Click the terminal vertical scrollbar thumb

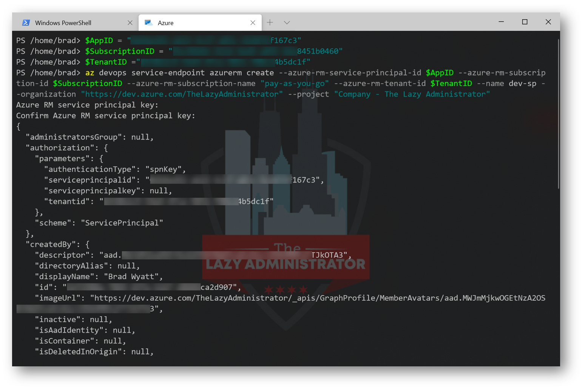click(558, 113)
